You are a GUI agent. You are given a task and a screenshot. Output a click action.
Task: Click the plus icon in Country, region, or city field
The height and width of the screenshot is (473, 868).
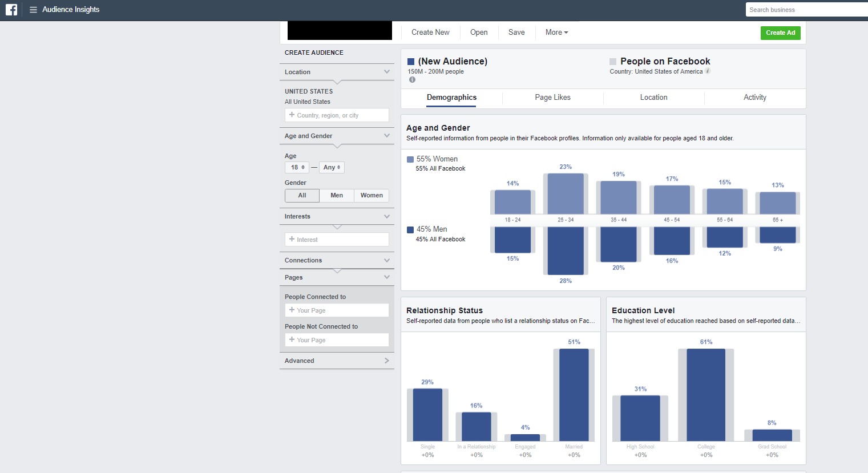(x=292, y=115)
